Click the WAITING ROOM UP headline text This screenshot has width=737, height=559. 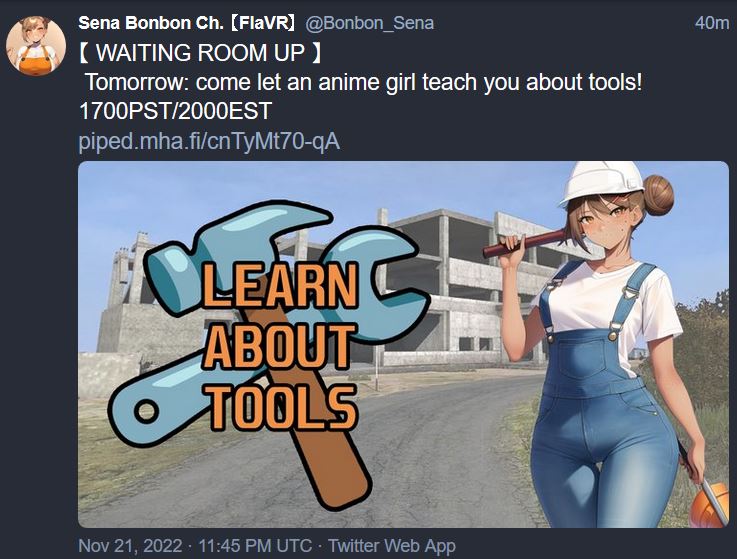tap(200, 52)
